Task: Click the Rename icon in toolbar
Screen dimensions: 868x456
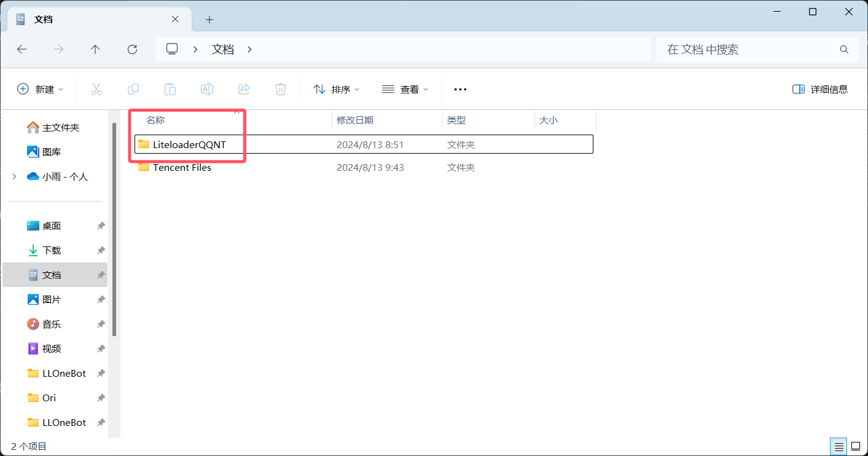Action: tap(207, 89)
